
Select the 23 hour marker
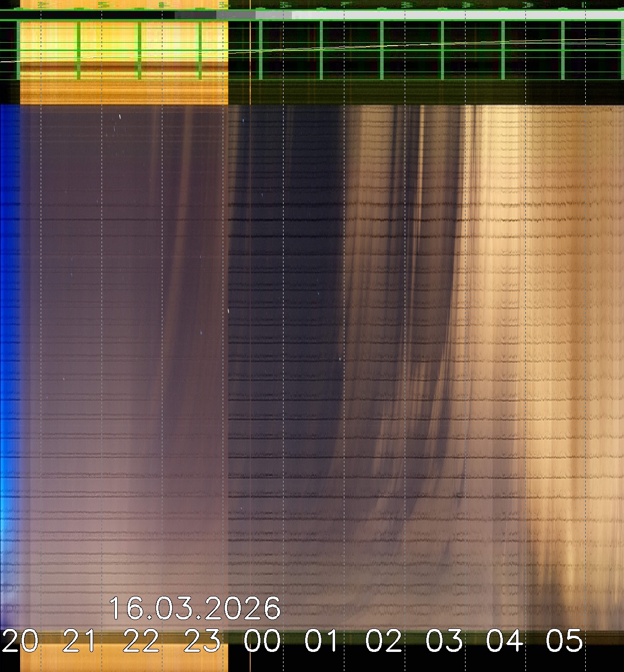pyautogui.click(x=202, y=641)
